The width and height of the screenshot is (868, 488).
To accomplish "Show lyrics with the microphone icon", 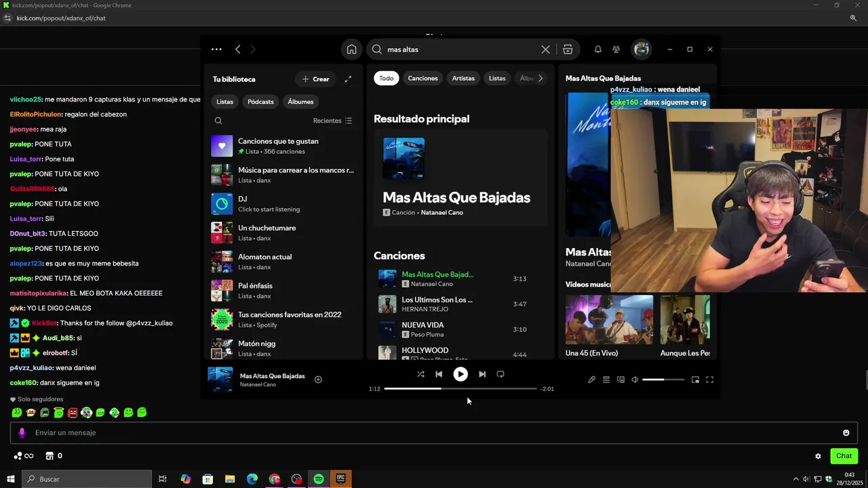I will coord(591,380).
